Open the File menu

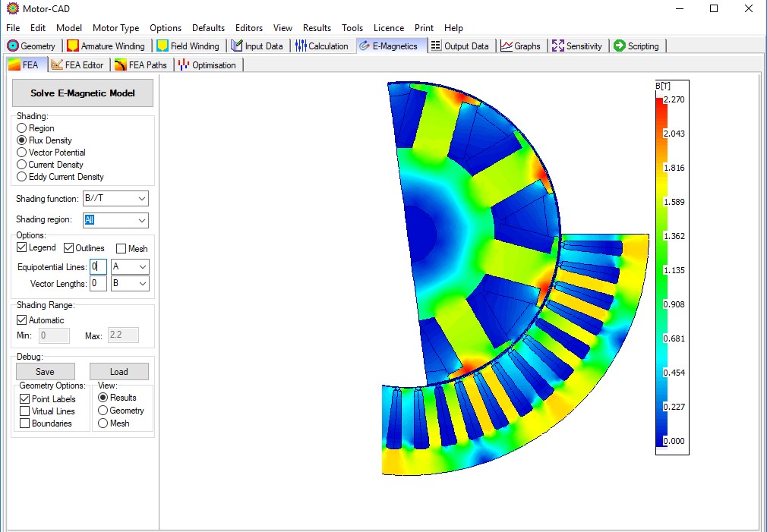pos(13,28)
